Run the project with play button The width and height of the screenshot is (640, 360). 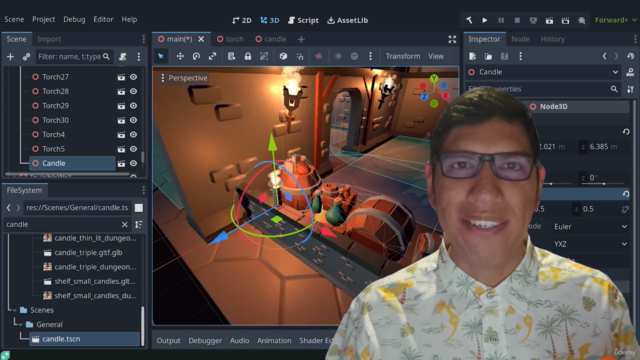coord(484,20)
